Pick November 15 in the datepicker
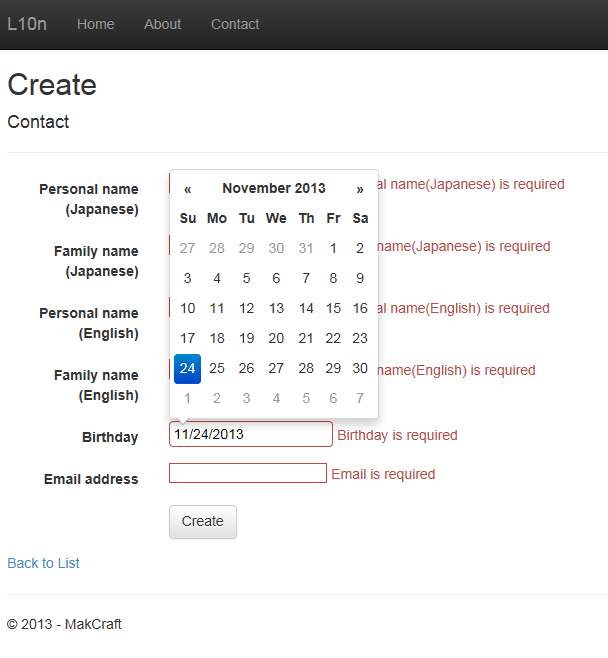 [x=333, y=308]
